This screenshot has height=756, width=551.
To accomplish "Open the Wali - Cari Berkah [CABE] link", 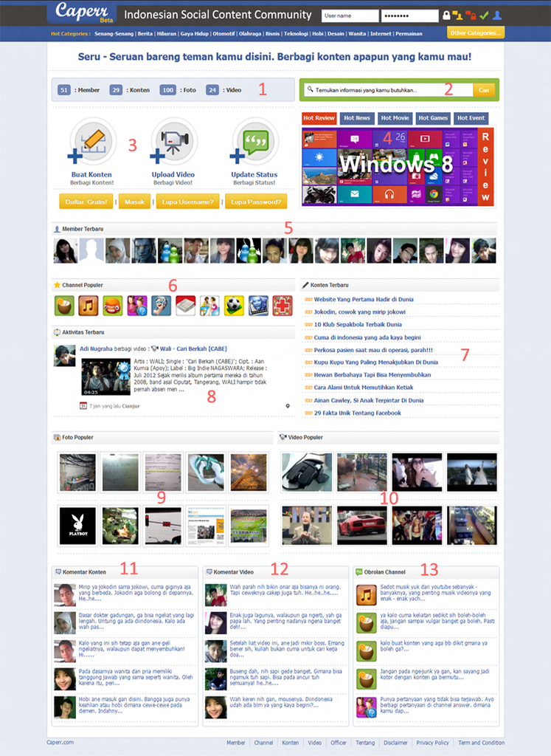I will click(193, 348).
